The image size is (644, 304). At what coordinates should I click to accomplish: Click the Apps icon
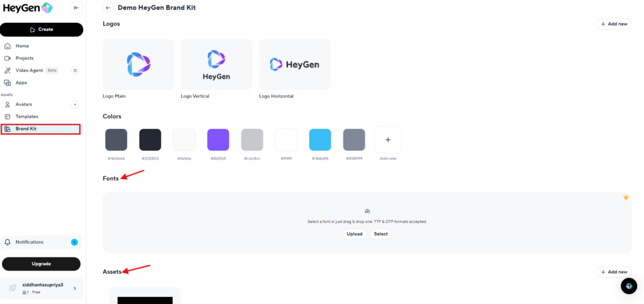8,82
